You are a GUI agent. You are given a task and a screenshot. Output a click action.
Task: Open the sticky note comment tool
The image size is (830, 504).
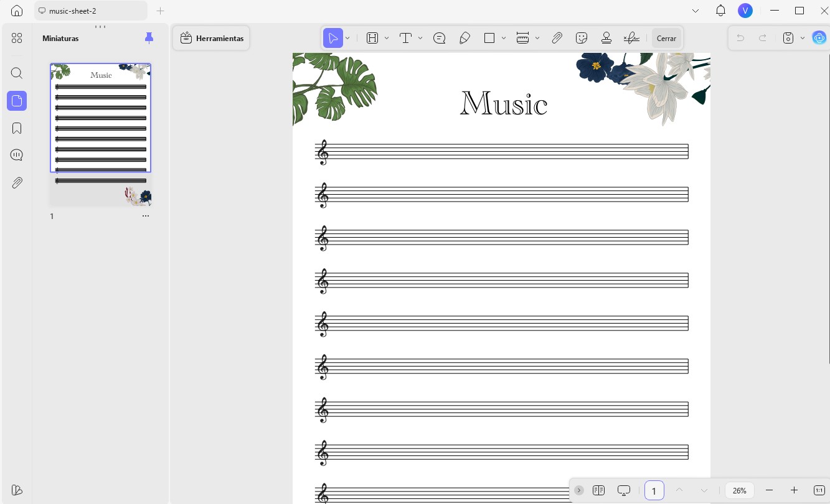tap(439, 38)
